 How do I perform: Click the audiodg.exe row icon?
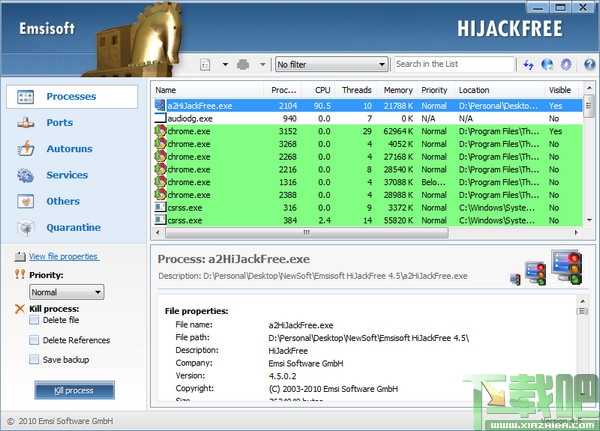160,118
